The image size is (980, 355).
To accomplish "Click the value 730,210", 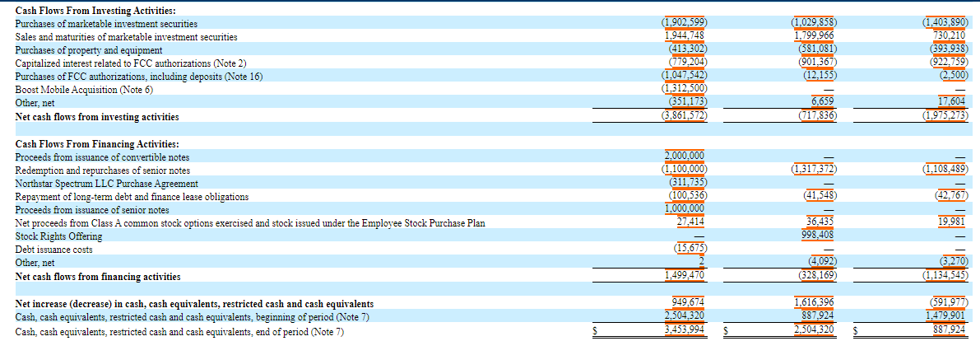I will (949, 37).
